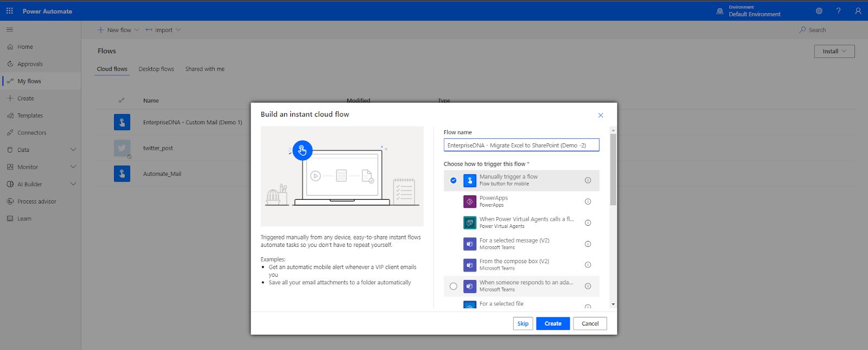Open the app launcher waffle icon
Image resolution: width=868 pixels, height=350 pixels.
10,11
